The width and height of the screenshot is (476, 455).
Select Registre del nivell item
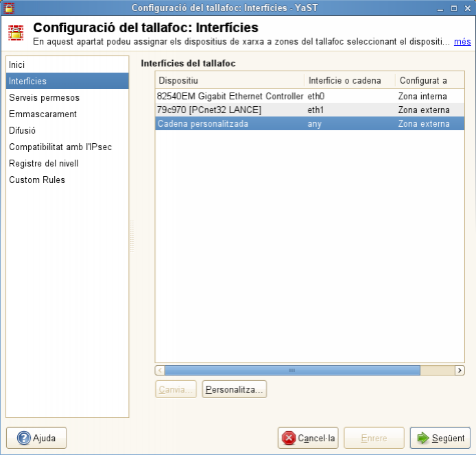pos(44,163)
